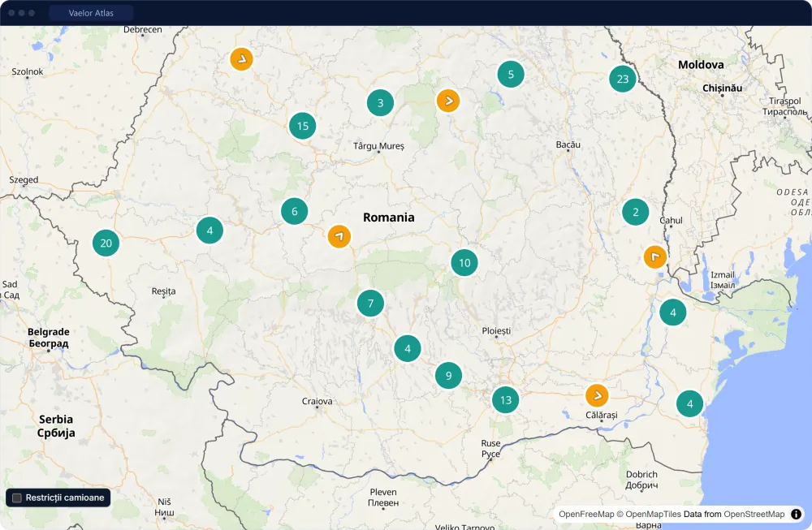Click the Cahul town label
The width and height of the screenshot is (812, 530).
pos(672,220)
